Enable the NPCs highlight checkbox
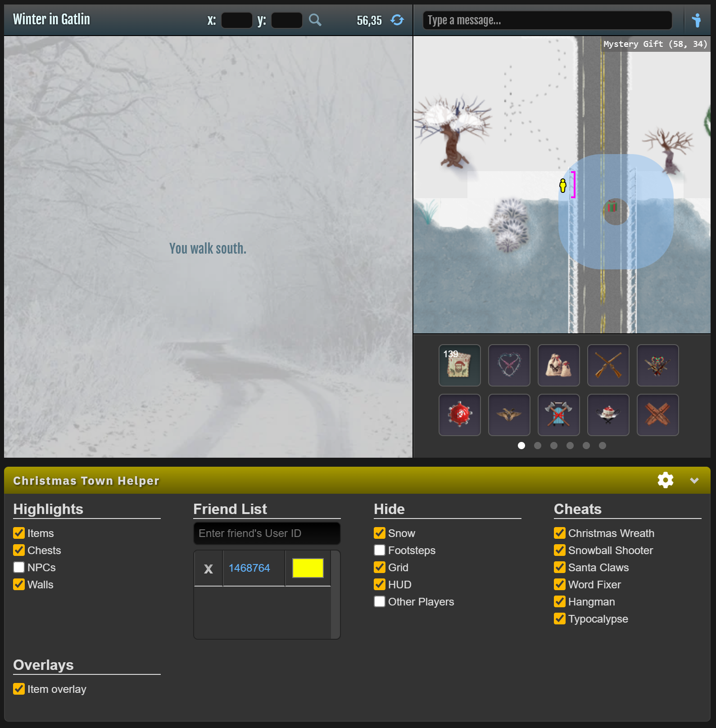 19,567
